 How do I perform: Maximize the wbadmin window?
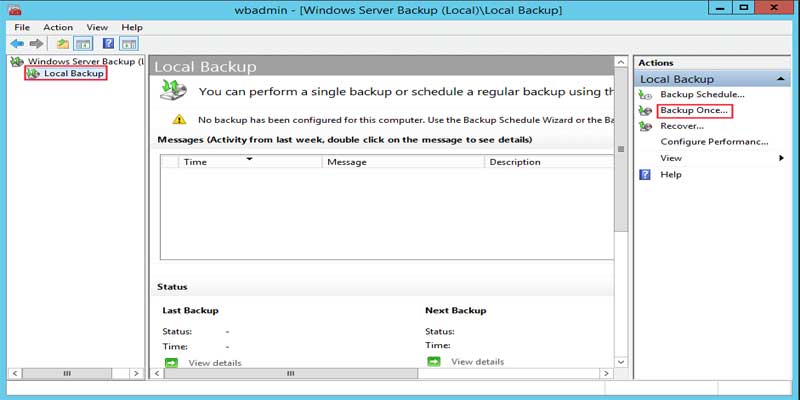[744, 8]
